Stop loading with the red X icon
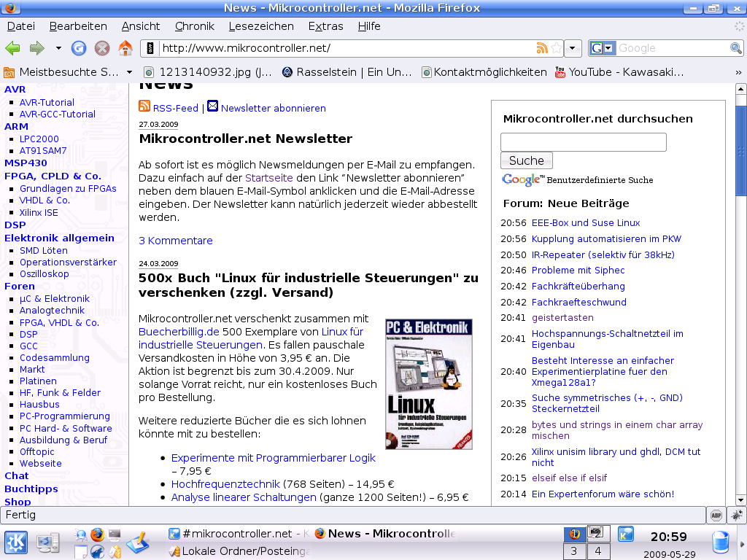The image size is (747, 560). [x=102, y=48]
